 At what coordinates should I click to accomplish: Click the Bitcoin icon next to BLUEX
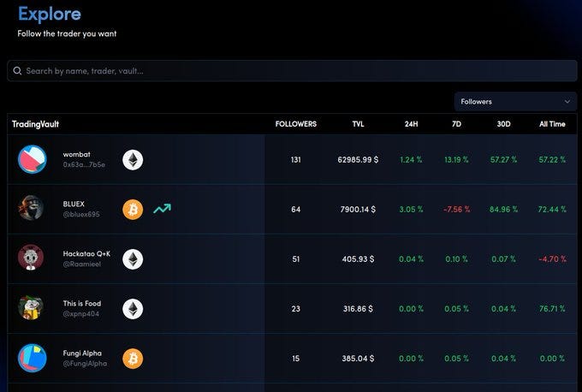pyautogui.click(x=133, y=209)
